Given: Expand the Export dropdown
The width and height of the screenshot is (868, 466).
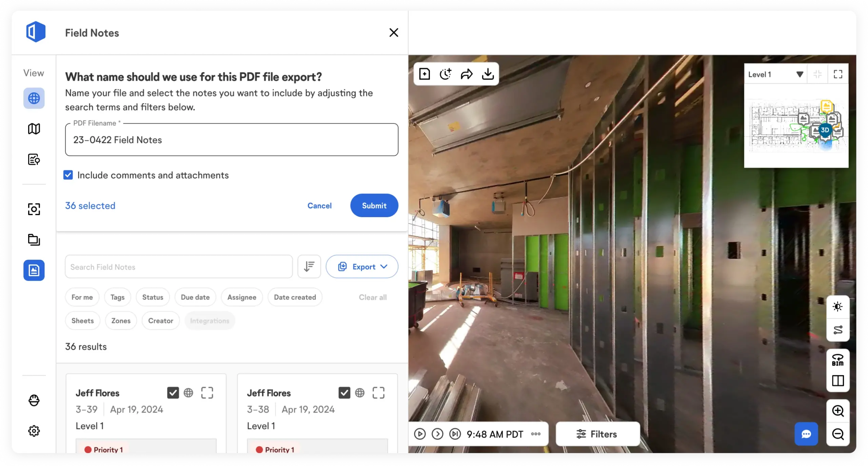Looking at the screenshot, I should click(x=362, y=267).
